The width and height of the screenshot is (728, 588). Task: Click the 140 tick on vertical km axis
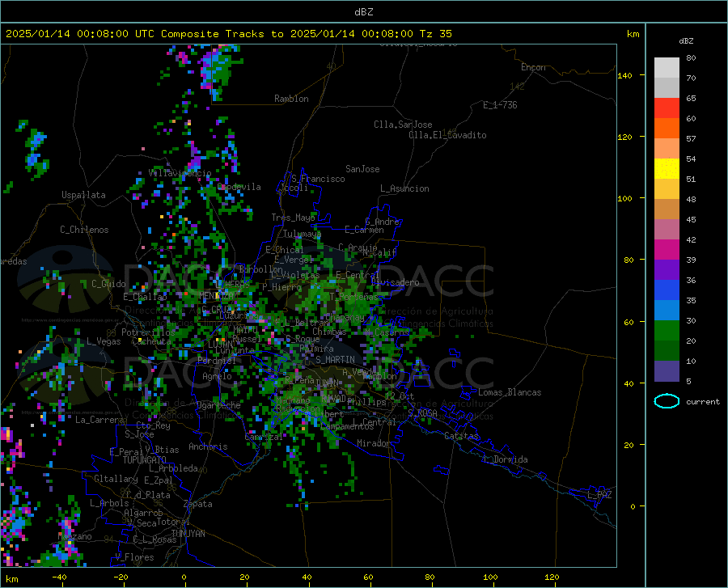[x=625, y=75]
